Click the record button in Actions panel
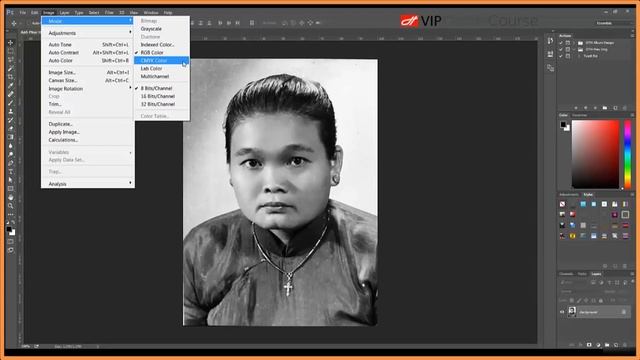640x360 pixels. click(x=586, y=108)
